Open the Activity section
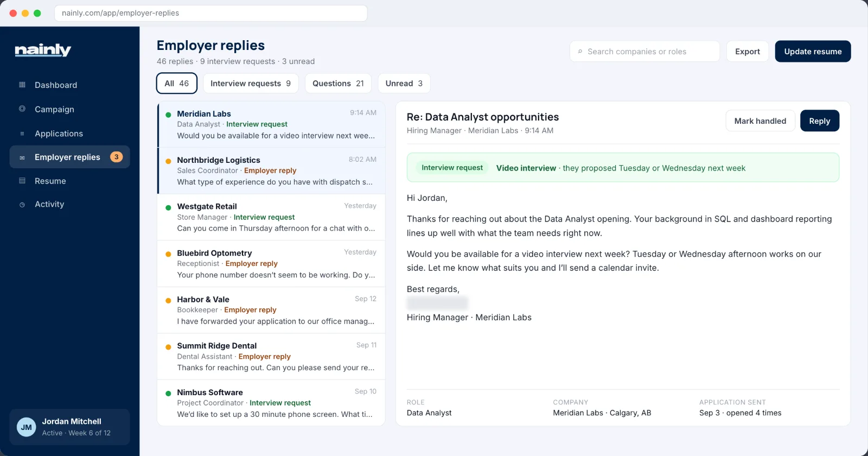The image size is (868, 456). (69, 204)
